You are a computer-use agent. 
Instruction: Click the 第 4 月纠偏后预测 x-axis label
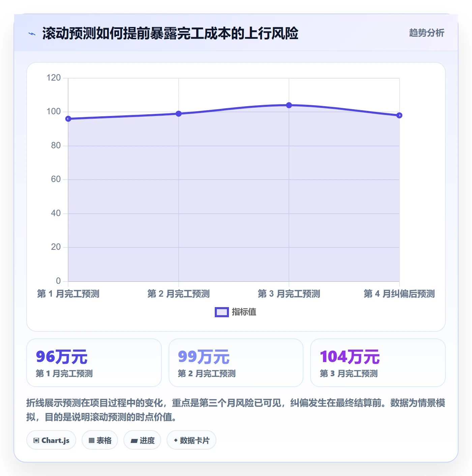(399, 294)
